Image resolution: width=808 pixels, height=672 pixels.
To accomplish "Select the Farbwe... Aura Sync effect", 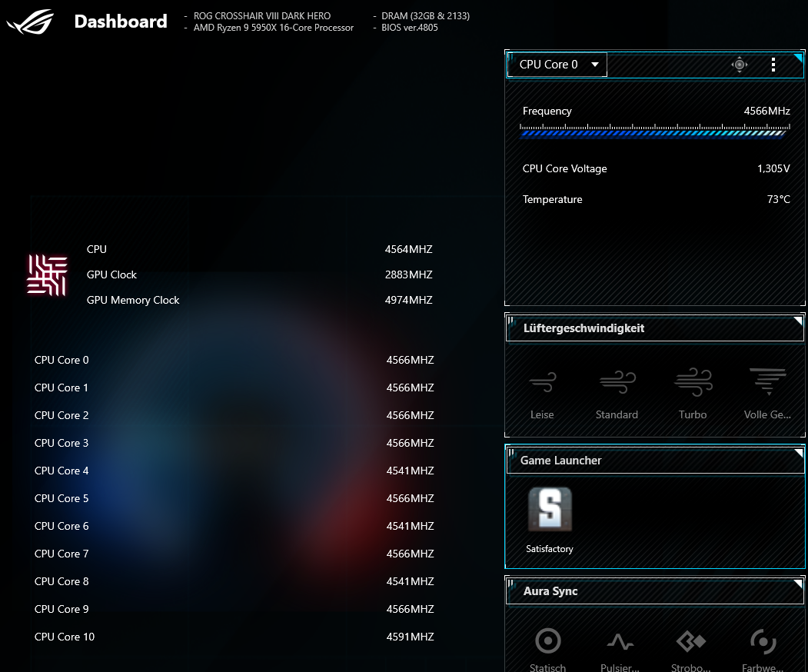I will coord(763,650).
